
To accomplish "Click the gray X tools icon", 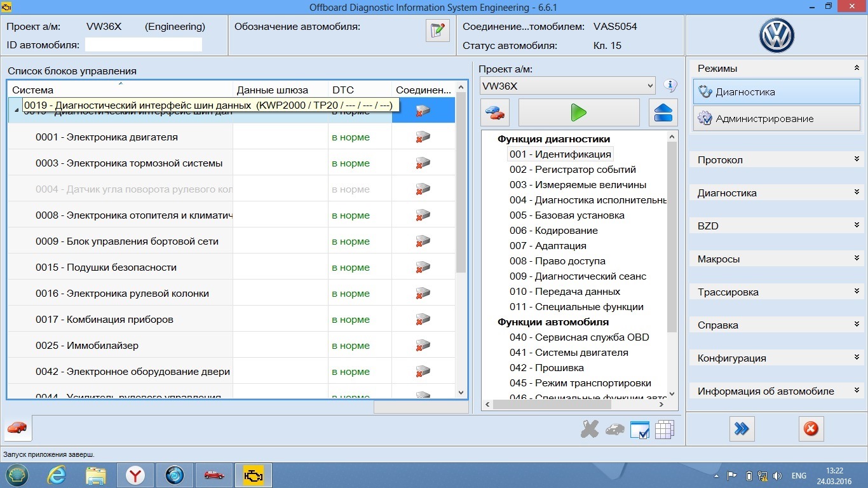I will coord(590,430).
